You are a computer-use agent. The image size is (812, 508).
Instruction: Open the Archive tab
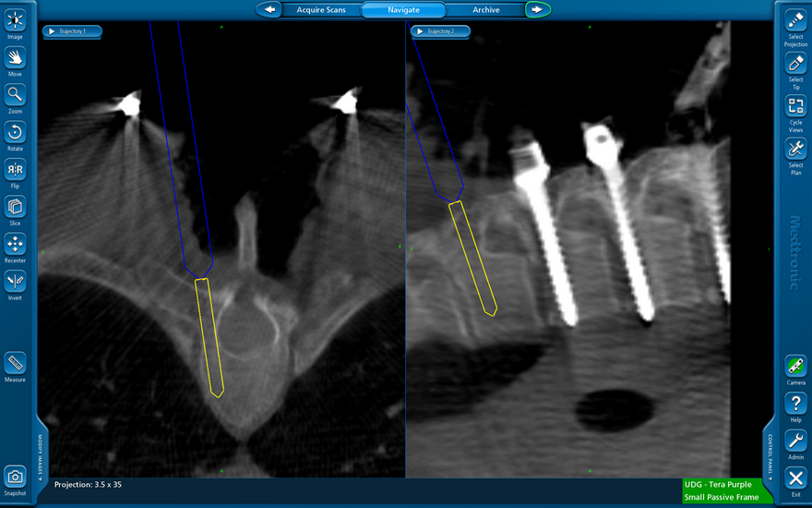pyautogui.click(x=485, y=10)
